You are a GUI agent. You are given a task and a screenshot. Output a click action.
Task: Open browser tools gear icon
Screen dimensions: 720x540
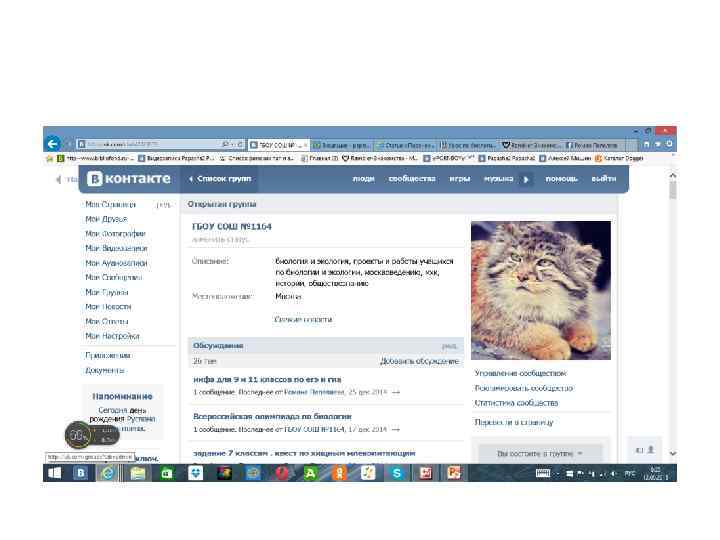pos(669,144)
